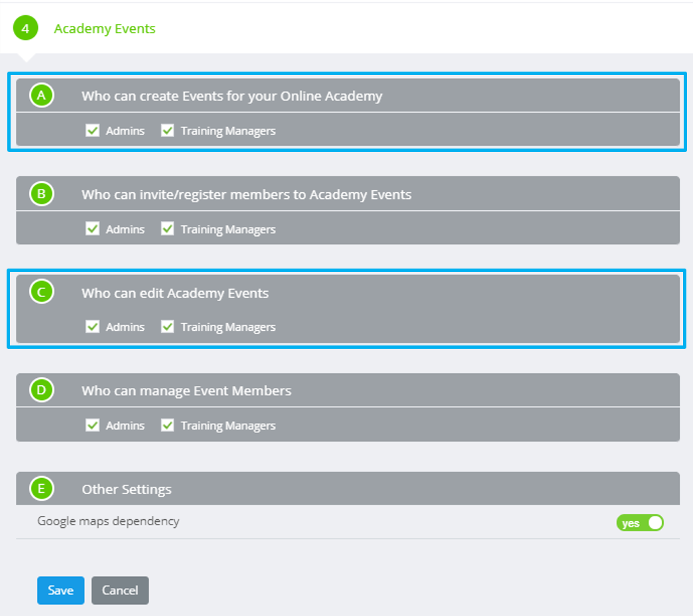Uncheck Admins under creating Online Academy Events
This screenshot has height=616, width=693.
(92, 130)
